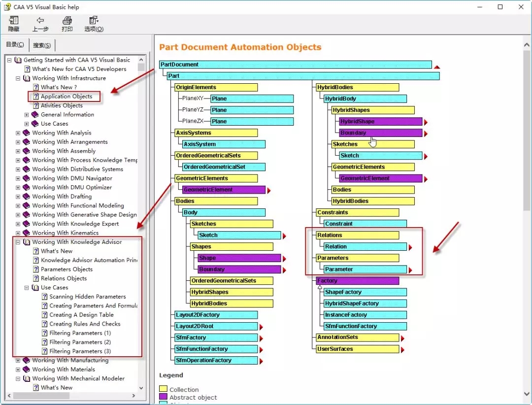Expand the Working With Analysis node
Image resolution: width=532 pixels, height=405 pixels.
point(18,133)
